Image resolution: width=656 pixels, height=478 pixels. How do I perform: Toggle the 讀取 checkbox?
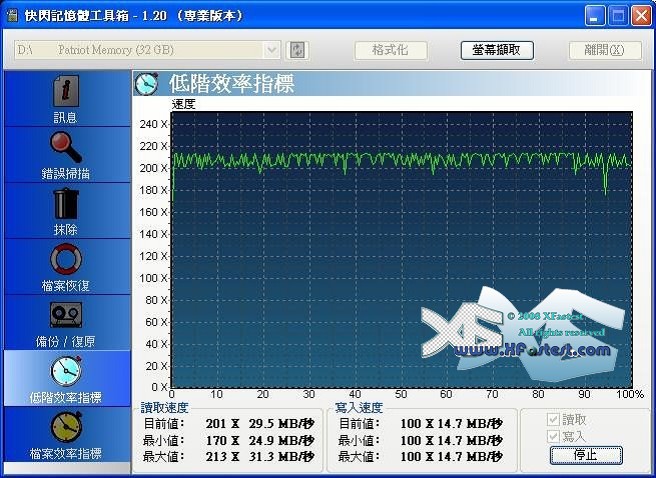(553, 420)
